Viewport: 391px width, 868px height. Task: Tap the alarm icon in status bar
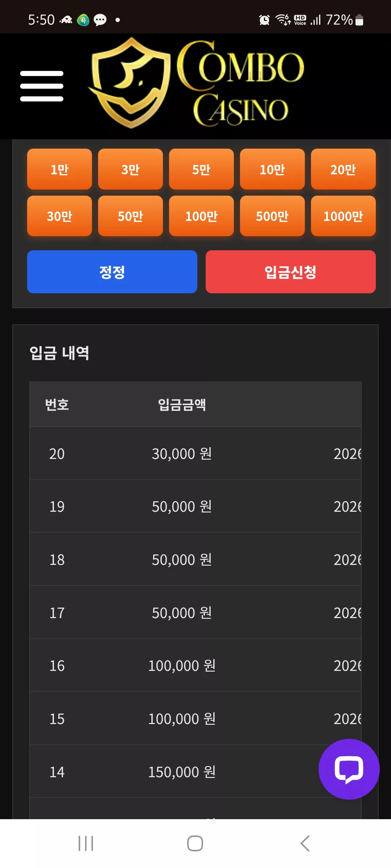(264, 20)
